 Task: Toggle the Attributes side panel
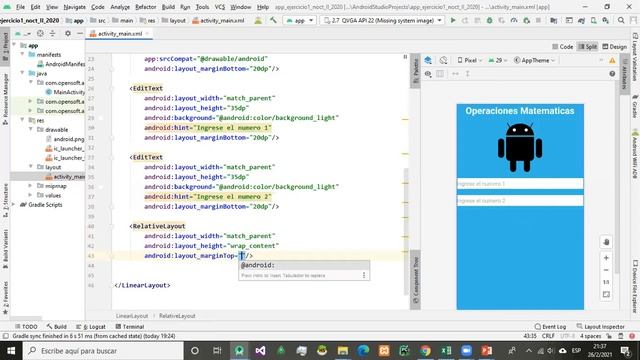[624, 74]
